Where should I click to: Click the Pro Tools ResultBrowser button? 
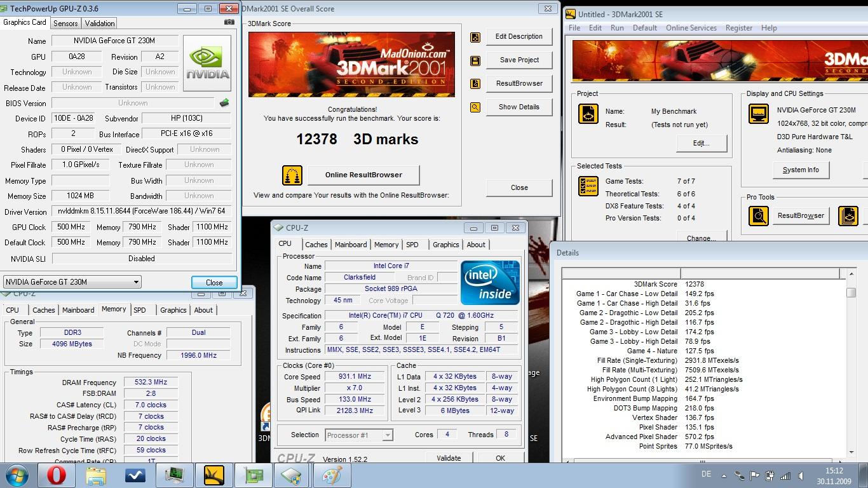click(x=801, y=216)
